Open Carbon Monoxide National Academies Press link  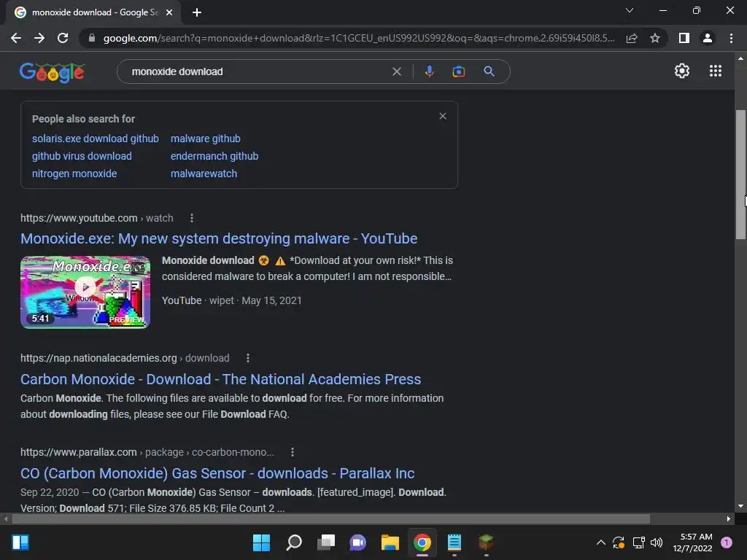pos(220,379)
